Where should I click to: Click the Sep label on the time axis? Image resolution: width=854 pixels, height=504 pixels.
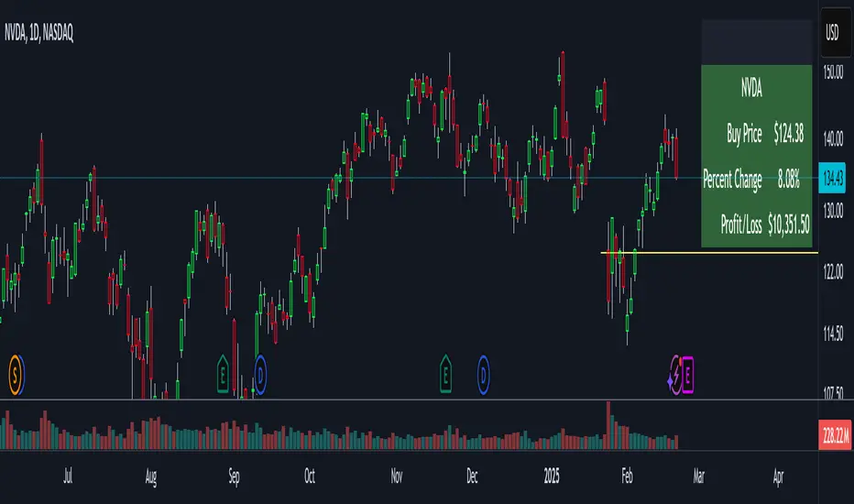tap(234, 477)
